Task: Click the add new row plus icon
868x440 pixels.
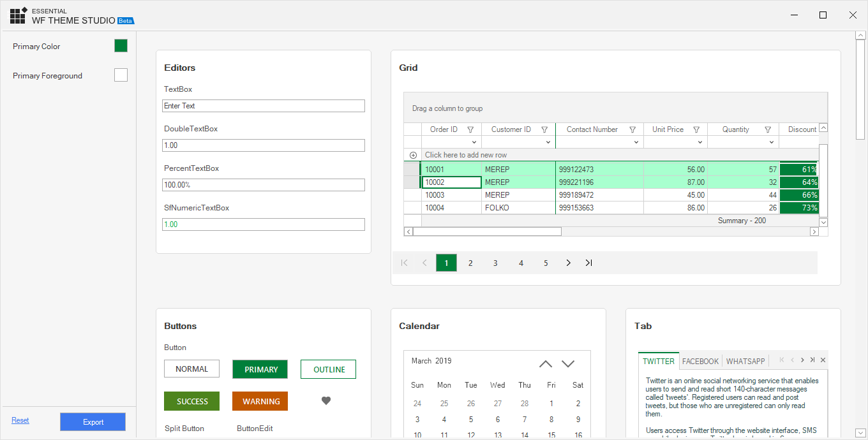Action: [x=413, y=155]
